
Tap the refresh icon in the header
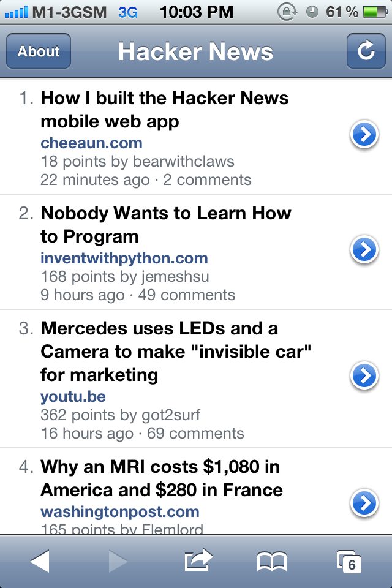[366, 51]
